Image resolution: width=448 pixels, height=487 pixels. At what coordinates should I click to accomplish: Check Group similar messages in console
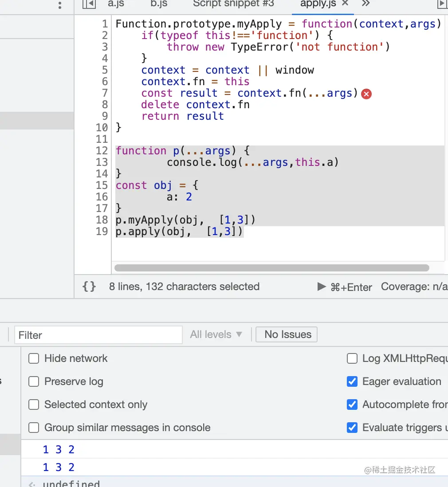point(34,428)
